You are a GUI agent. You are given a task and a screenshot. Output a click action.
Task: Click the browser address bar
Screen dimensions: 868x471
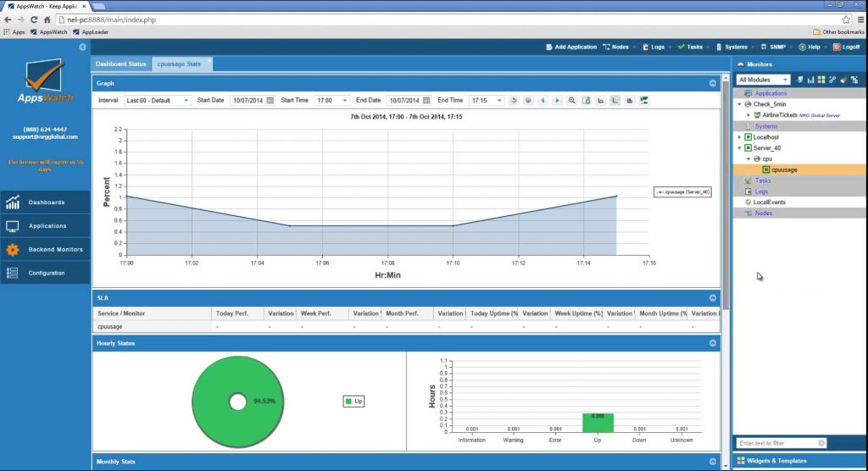[448, 19]
